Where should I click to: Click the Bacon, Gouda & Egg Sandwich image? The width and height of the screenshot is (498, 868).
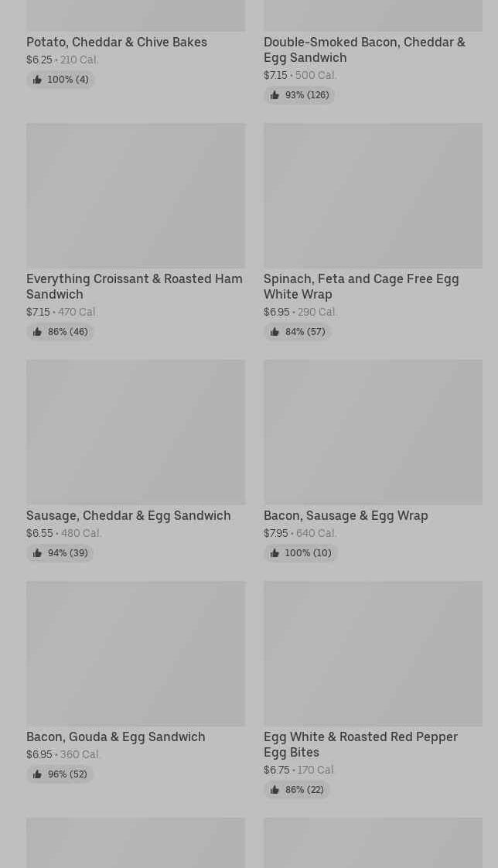(135, 653)
